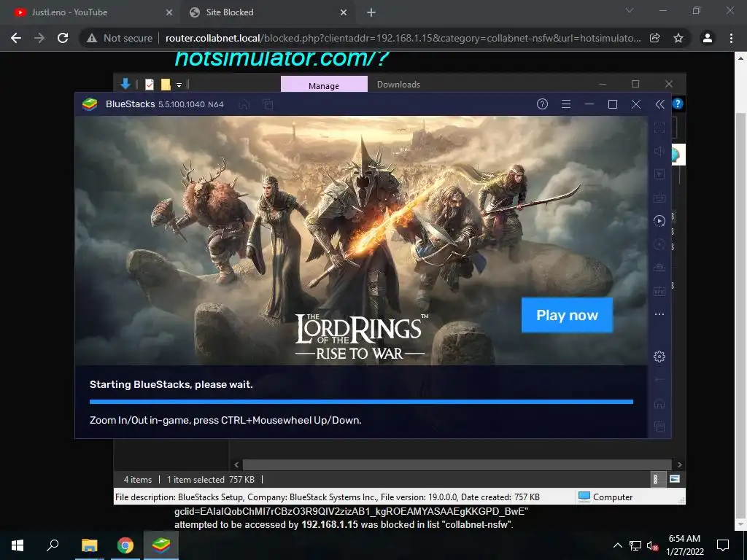747x560 pixels.
Task: Open Chrome tab search chevron
Action: coord(630,10)
